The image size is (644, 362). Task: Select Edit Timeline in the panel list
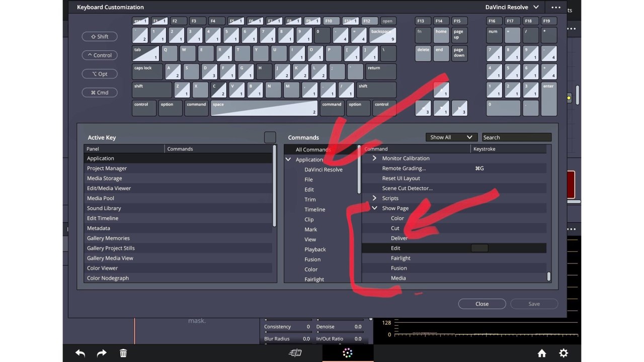[178, 218]
